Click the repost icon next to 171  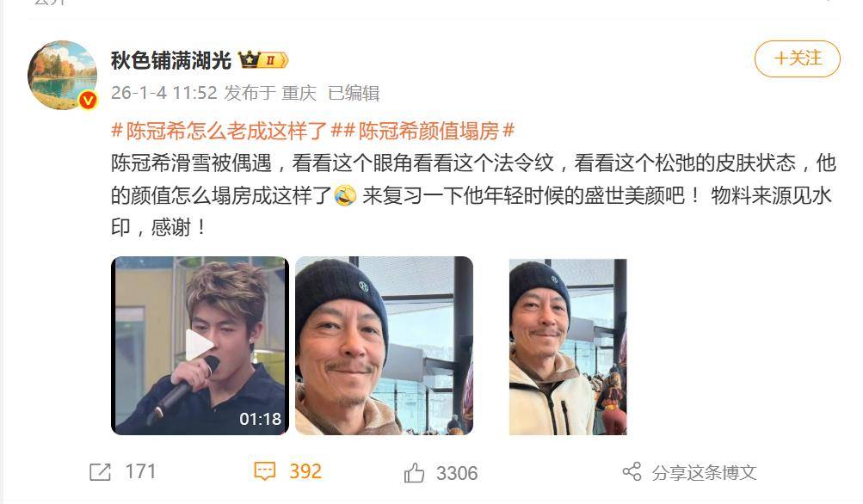click(100, 472)
